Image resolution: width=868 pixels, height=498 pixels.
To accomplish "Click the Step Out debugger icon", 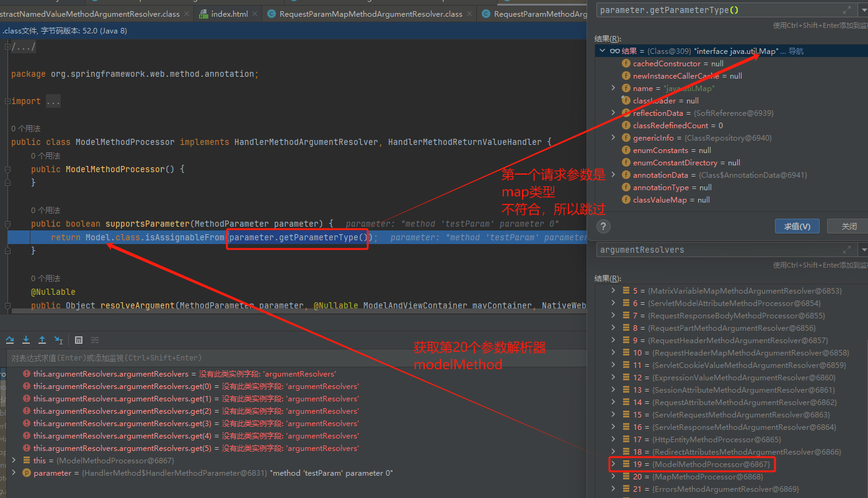I will [42, 340].
